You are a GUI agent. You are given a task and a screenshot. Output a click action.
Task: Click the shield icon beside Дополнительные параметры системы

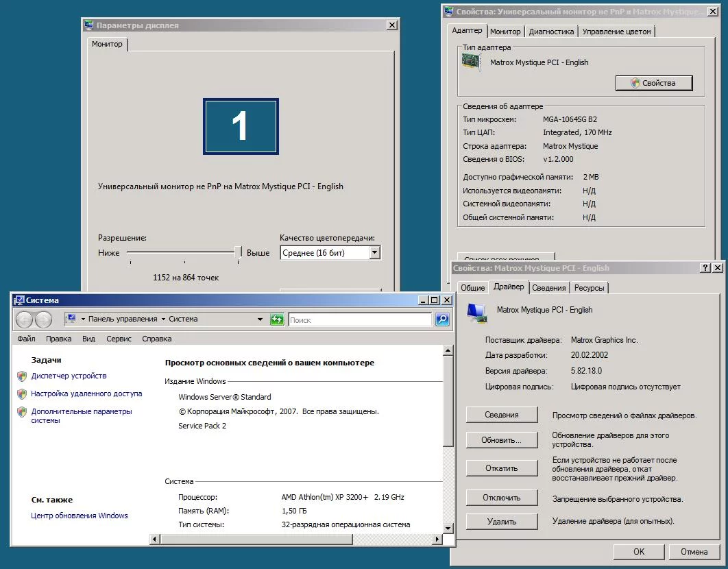pyautogui.click(x=22, y=411)
